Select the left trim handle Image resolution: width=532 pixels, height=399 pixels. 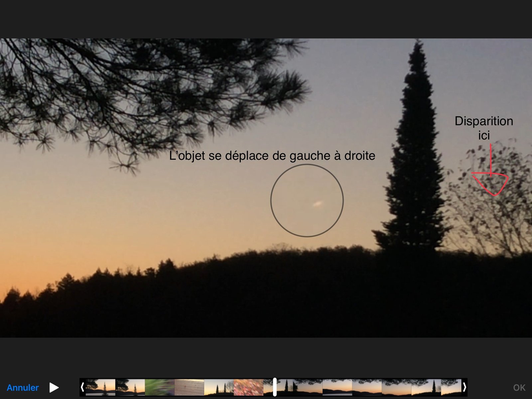(x=82, y=387)
